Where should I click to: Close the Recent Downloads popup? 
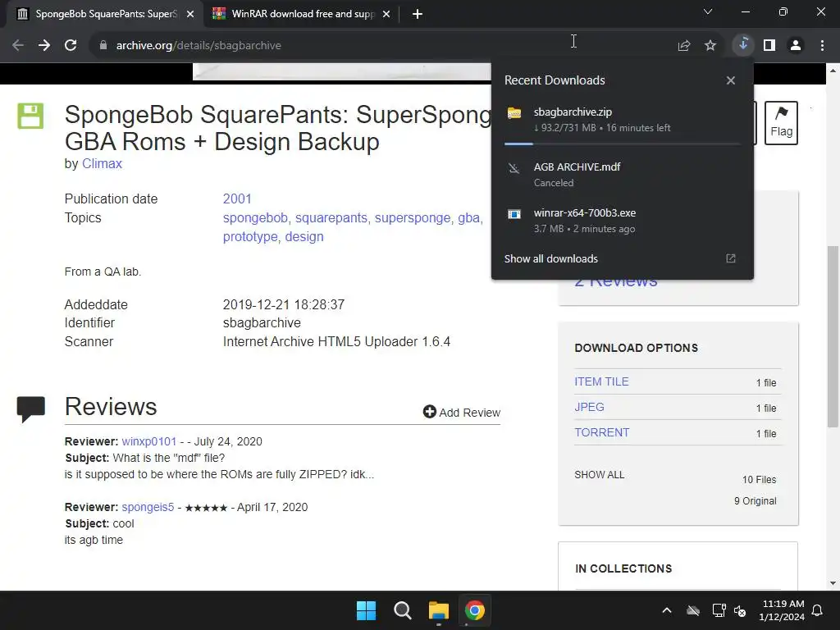[731, 80]
